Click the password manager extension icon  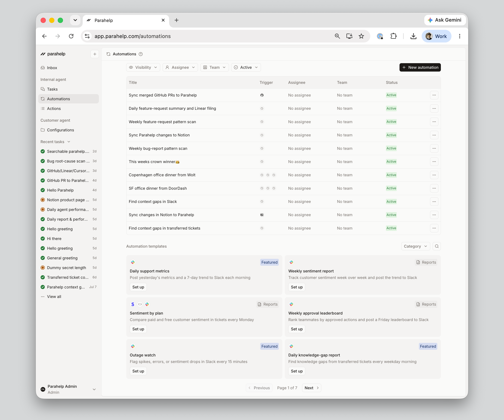point(380,36)
